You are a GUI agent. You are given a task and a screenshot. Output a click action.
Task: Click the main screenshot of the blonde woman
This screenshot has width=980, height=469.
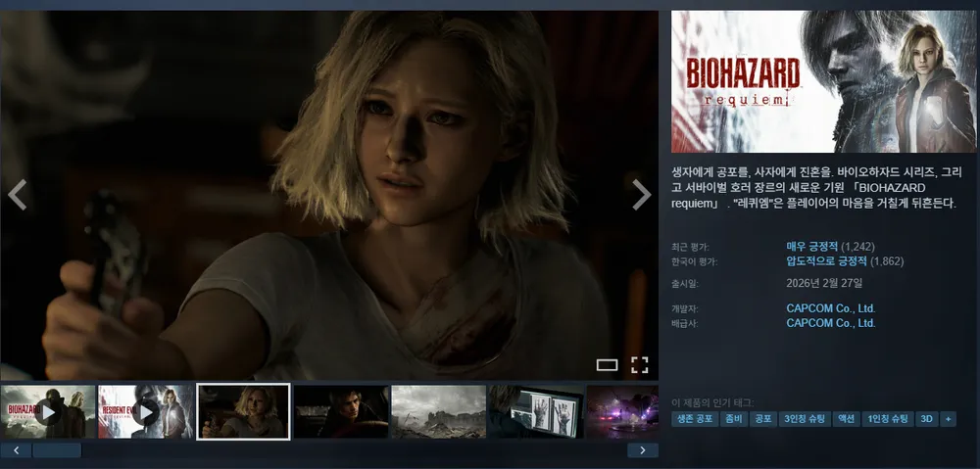point(329,195)
